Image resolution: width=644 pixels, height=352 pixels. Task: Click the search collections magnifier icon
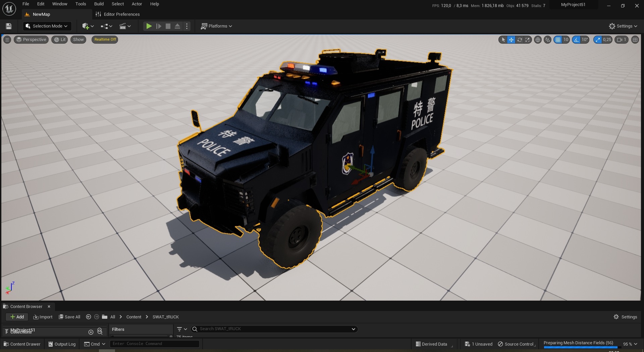coord(100,332)
